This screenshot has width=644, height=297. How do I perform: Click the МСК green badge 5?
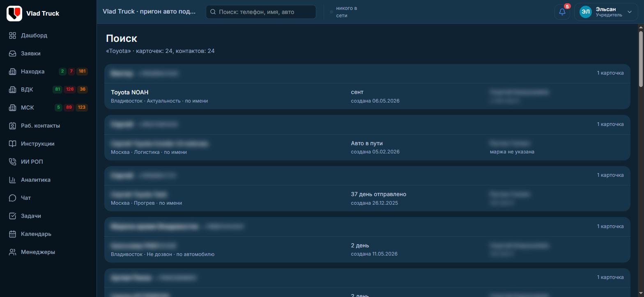[59, 107]
